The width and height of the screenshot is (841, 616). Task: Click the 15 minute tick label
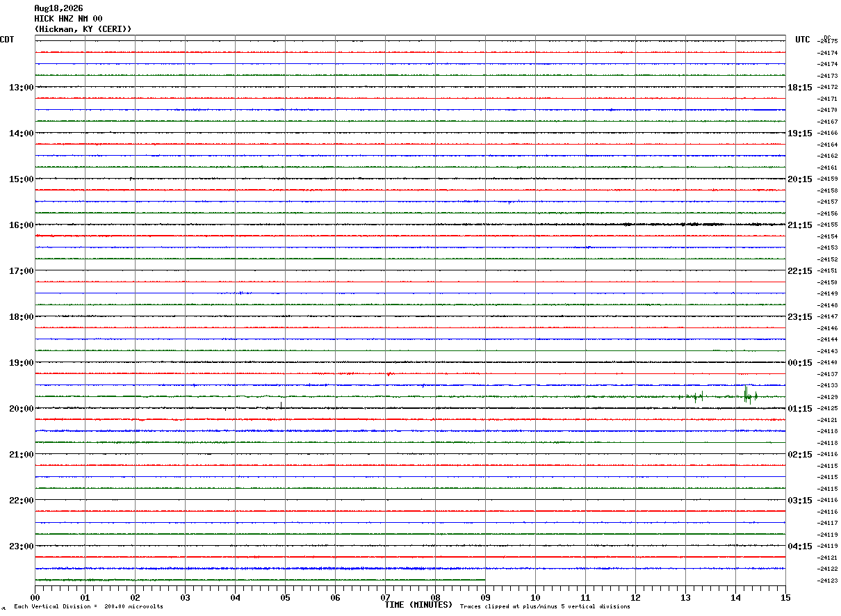(785, 598)
